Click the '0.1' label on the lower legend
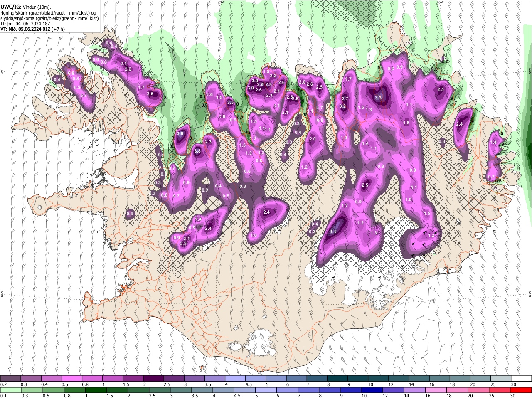532x399 pixels. coord(4,396)
